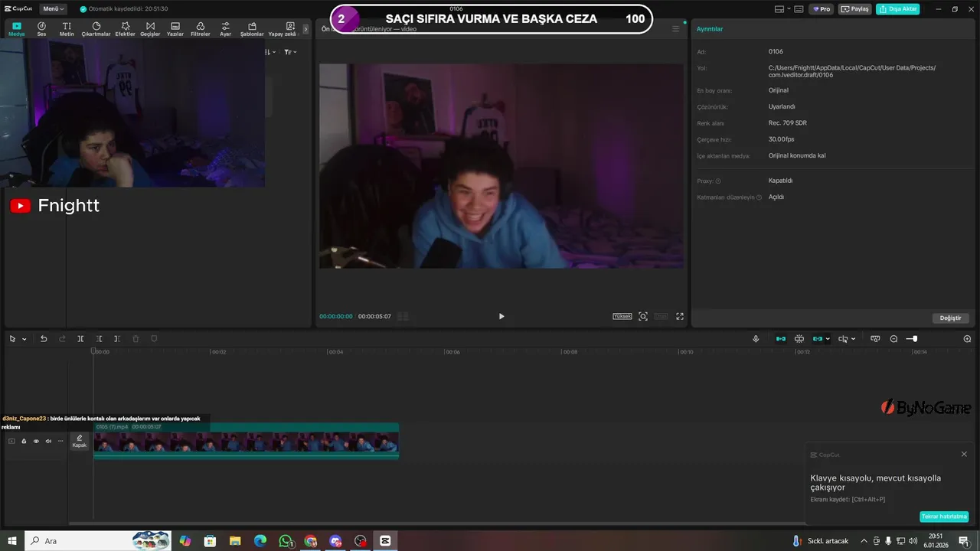The height and width of the screenshot is (551, 980).
Task: Open preview panel hamburger menu
Action: (675, 29)
